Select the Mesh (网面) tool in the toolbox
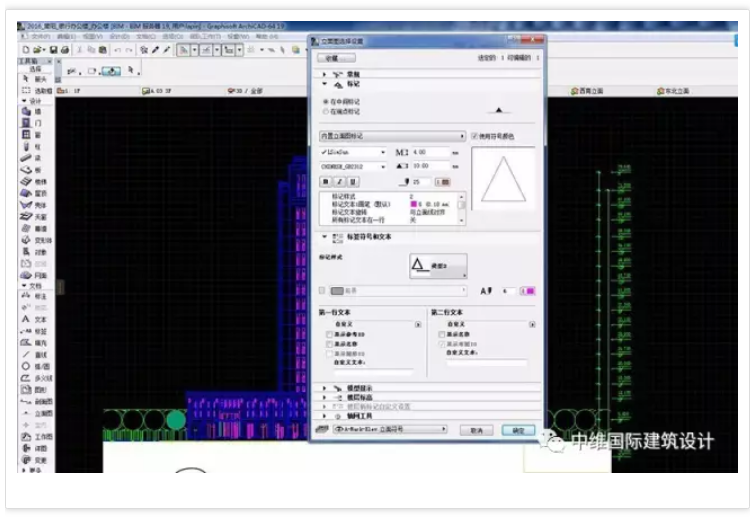The height and width of the screenshot is (518, 755). coord(34,275)
